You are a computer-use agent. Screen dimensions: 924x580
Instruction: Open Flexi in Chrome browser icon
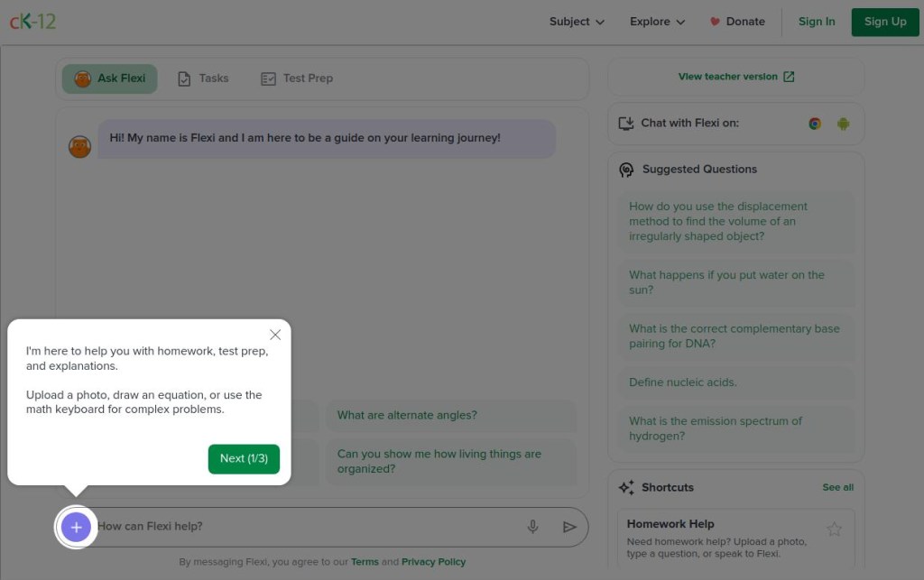pos(815,124)
